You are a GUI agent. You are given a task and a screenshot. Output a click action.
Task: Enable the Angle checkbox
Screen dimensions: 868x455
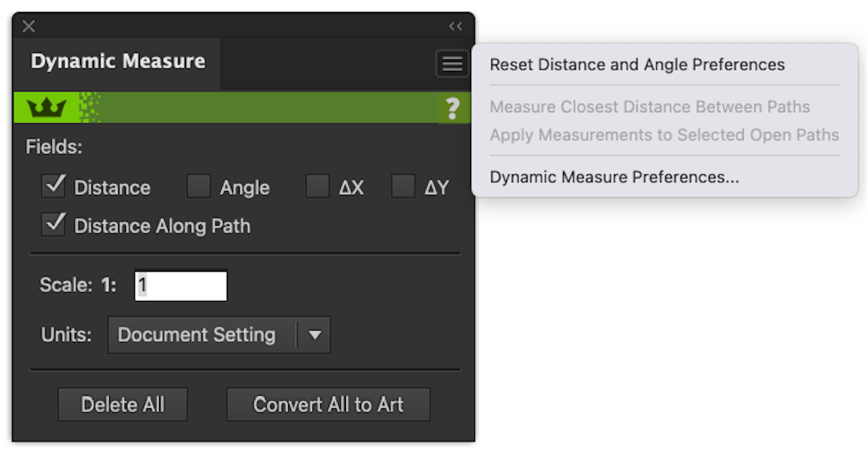click(199, 186)
